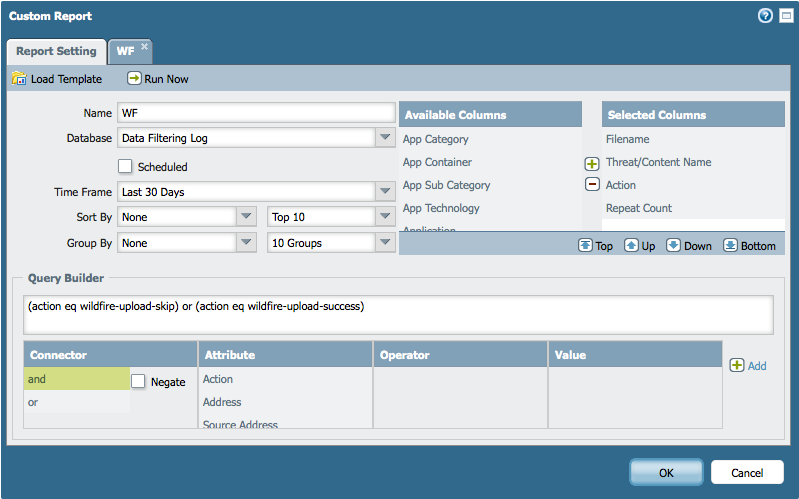
Task: Switch to the Report Setting tab
Action: coord(56,51)
